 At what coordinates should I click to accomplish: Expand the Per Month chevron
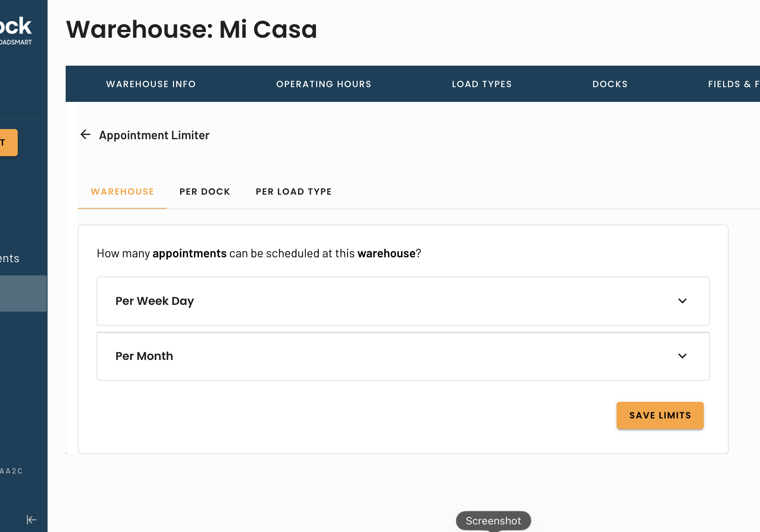(682, 356)
